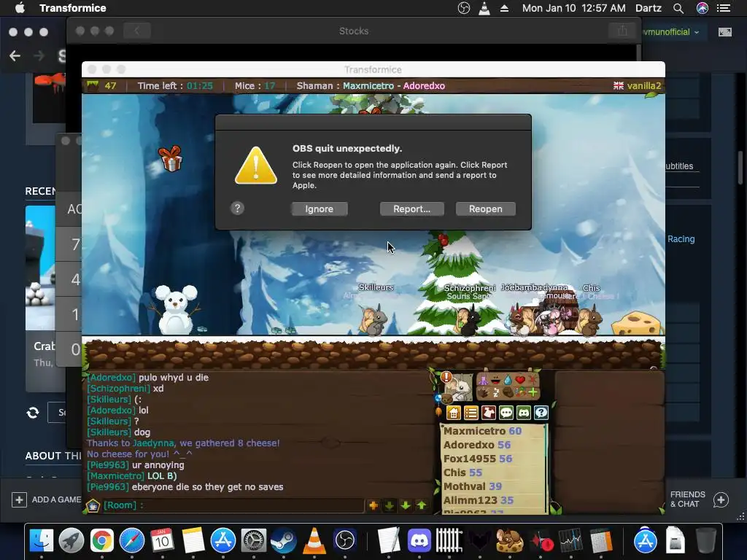Viewport: 747px width, 560px height.
Task: Open the brown inventory bag icon
Action: pyautogui.click(x=447, y=398)
